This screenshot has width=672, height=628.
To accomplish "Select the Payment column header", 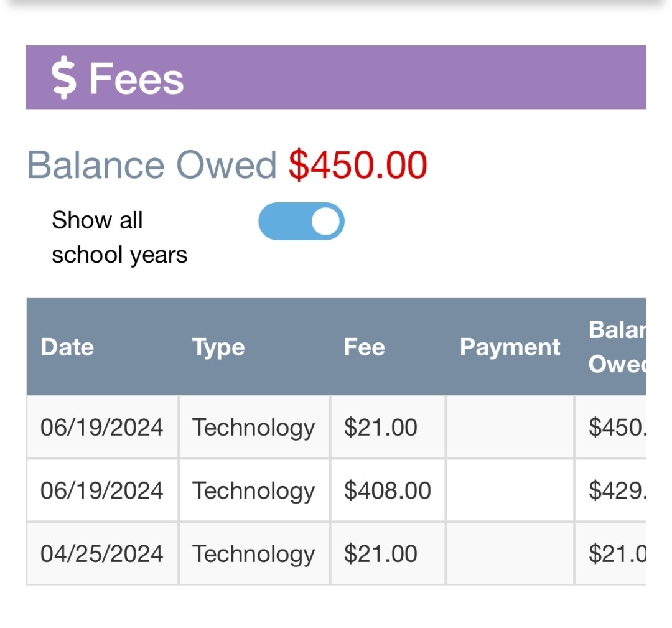I will (510, 347).
